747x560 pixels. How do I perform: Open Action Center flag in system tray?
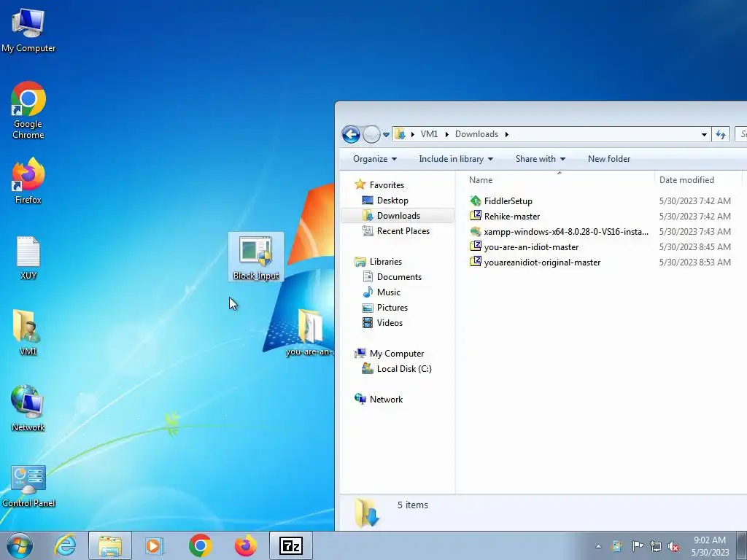coord(638,545)
